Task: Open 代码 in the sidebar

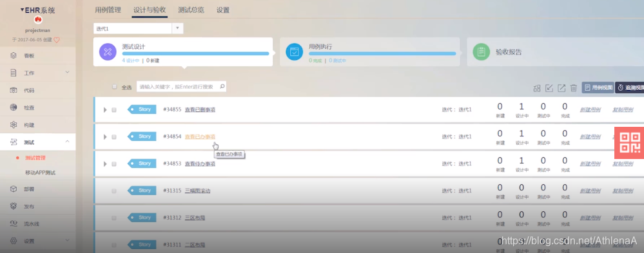Action: (29, 90)
